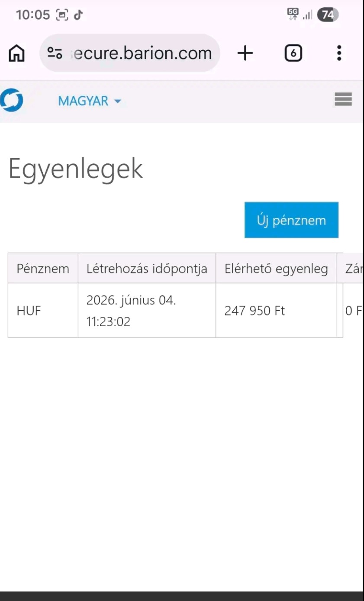Open Chrome three-dot overflow menu
364x601 pixels.
tap(339, 53)
